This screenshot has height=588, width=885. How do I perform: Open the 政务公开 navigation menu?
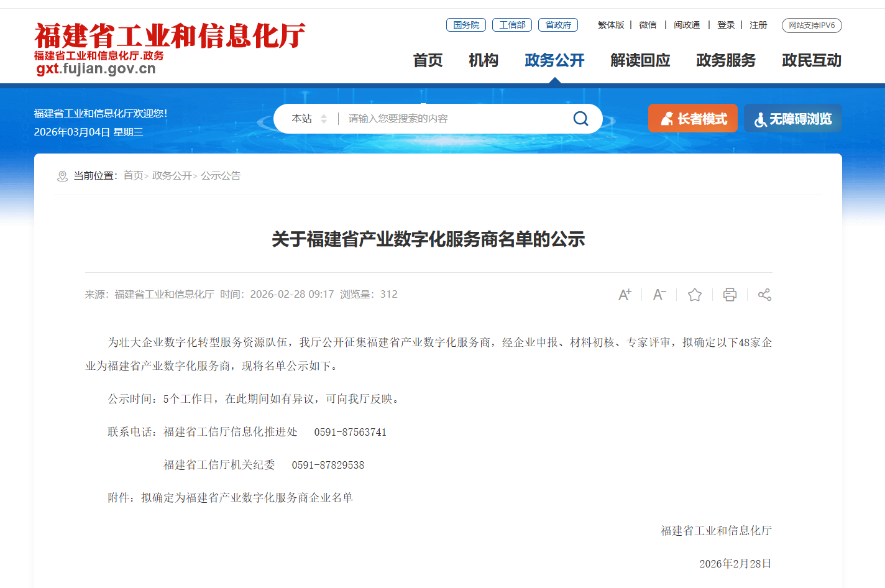click(x=554, y=60)
